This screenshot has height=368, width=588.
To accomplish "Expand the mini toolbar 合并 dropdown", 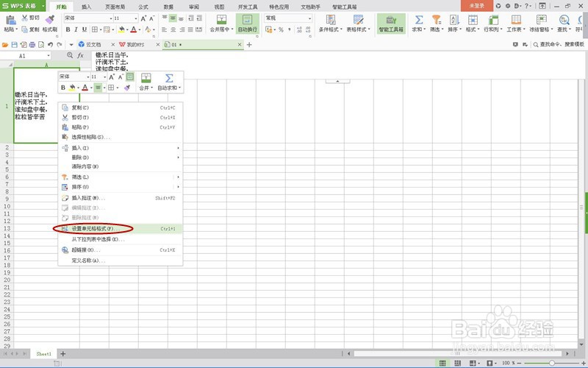I will pyautogui.click(x=152, y=88).
